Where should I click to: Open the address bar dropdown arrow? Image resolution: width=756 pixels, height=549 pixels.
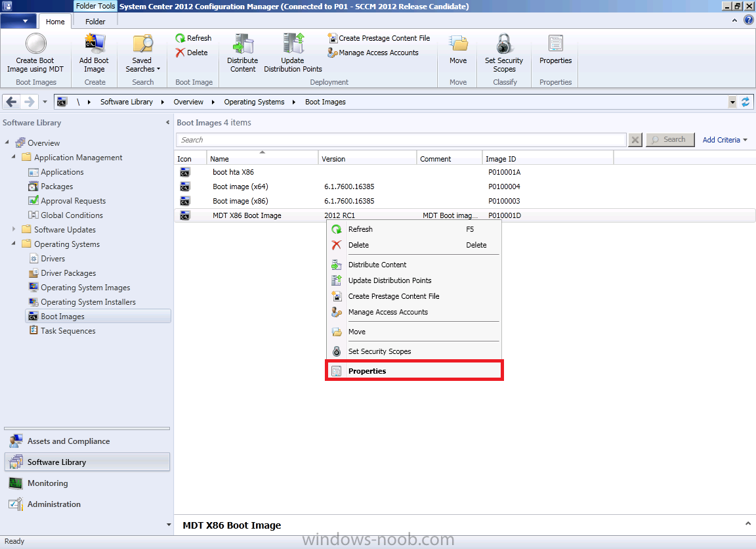coord(732,102)
